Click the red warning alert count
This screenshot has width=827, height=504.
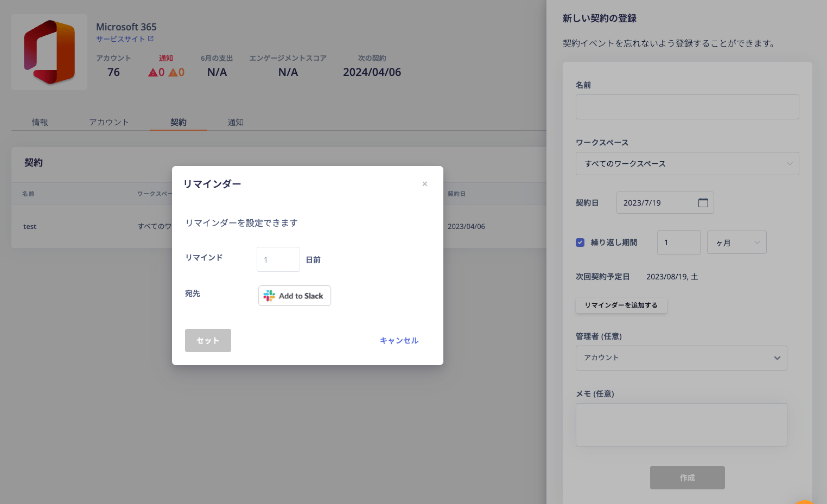pos(156,72)
